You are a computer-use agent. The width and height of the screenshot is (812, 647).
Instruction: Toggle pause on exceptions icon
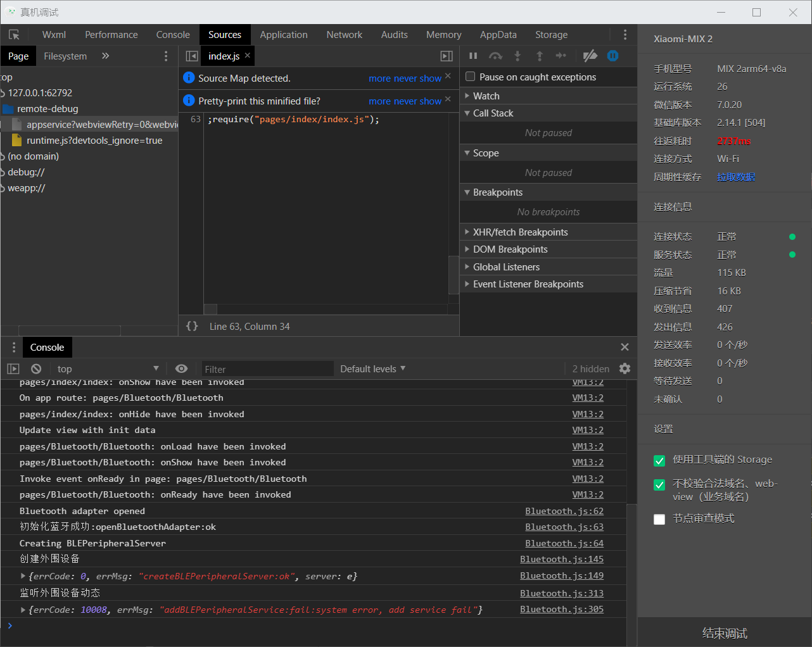[x=612, y=56]
